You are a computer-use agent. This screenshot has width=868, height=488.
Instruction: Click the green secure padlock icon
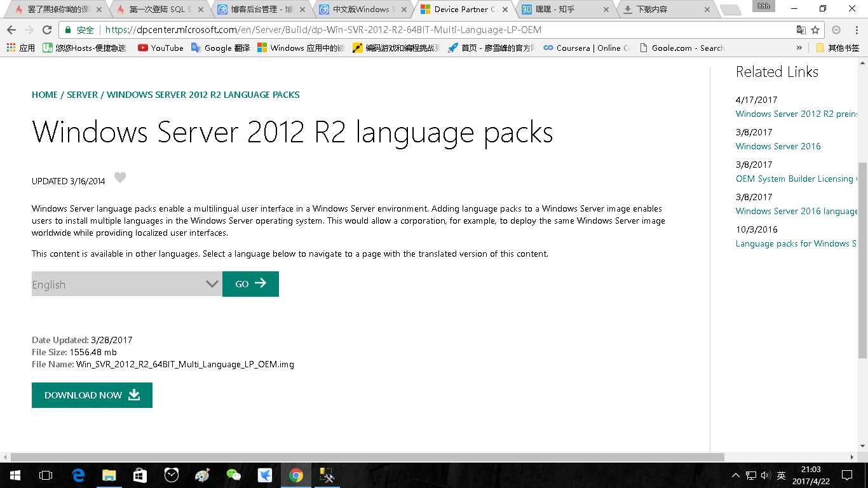tap(69, 30)
